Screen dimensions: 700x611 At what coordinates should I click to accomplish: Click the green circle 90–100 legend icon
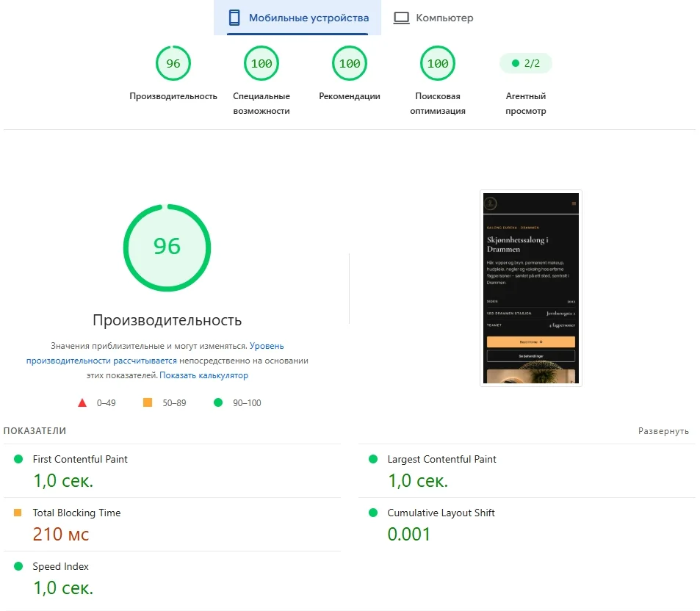pos(218,402)
